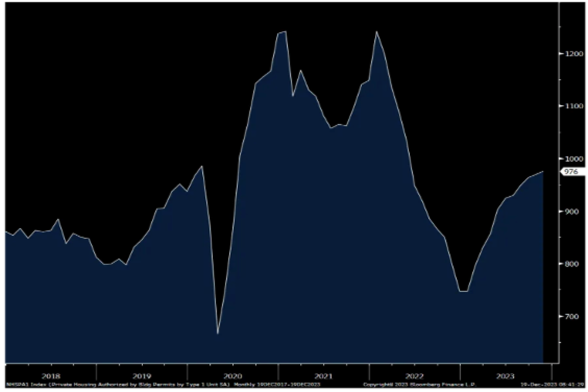Click the 700 y-axis value

[x=571, y=317]
